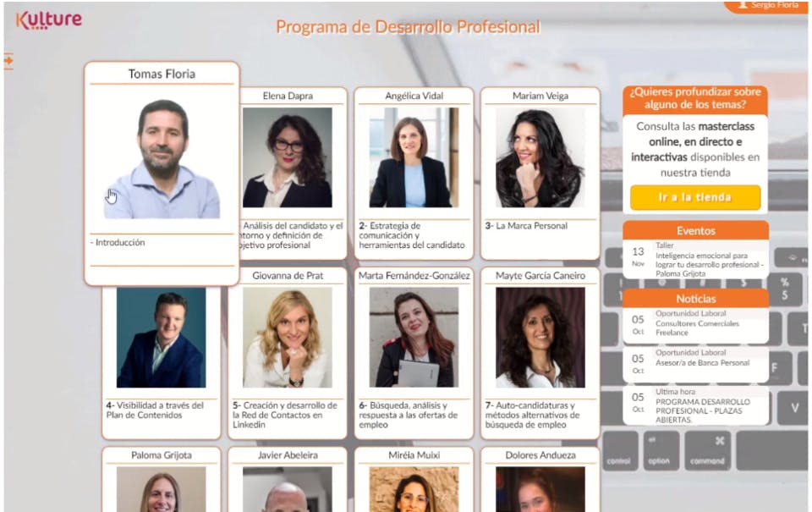The height and width of the screenshot is (512, 812).
Task: Click the Paloma Grijota name heading
Action: point(161,455)
